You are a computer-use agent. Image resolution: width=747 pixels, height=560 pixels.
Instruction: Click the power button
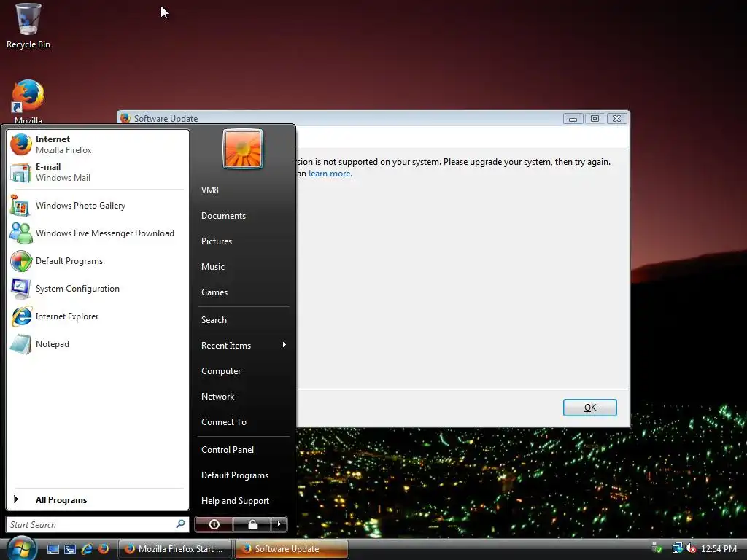(x=214, y=525)
